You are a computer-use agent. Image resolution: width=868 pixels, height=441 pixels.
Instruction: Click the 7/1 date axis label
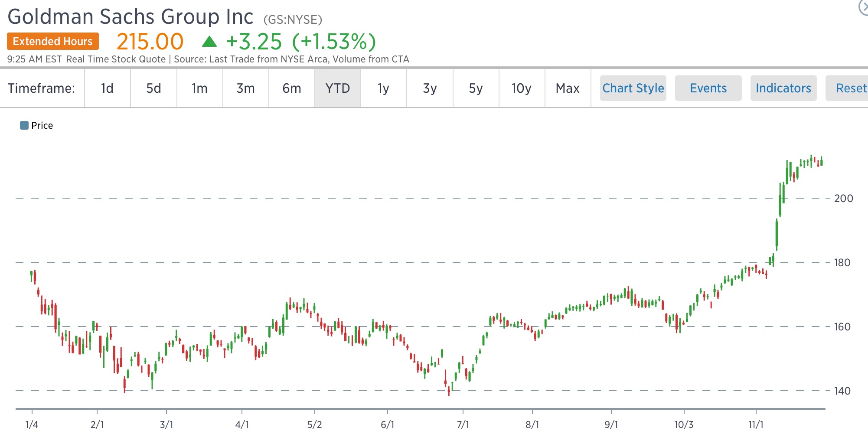pyautogui.click(x=463, y=425)
